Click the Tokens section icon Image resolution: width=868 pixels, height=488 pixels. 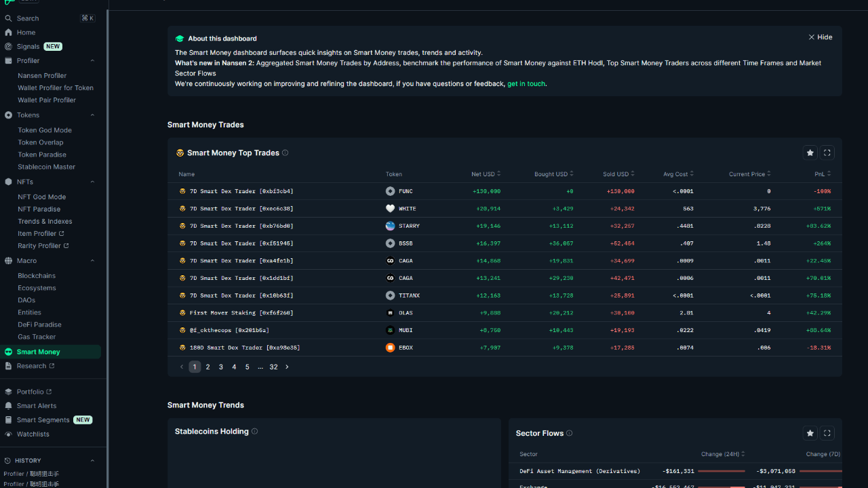coord(8,115)
